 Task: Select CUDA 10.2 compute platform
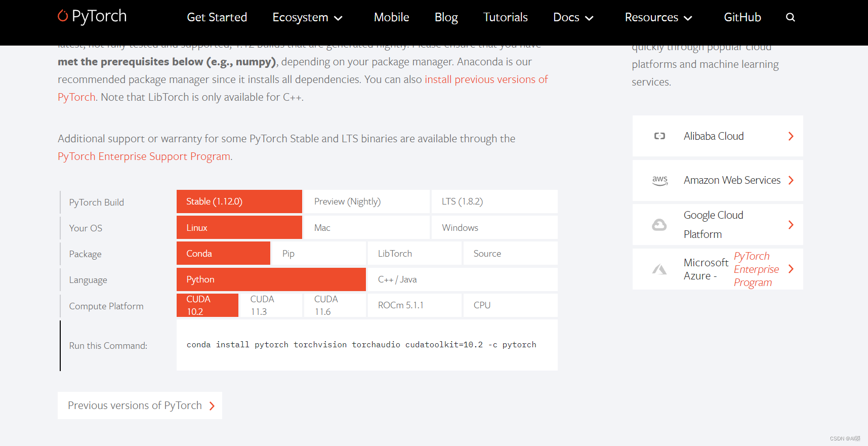208,305
